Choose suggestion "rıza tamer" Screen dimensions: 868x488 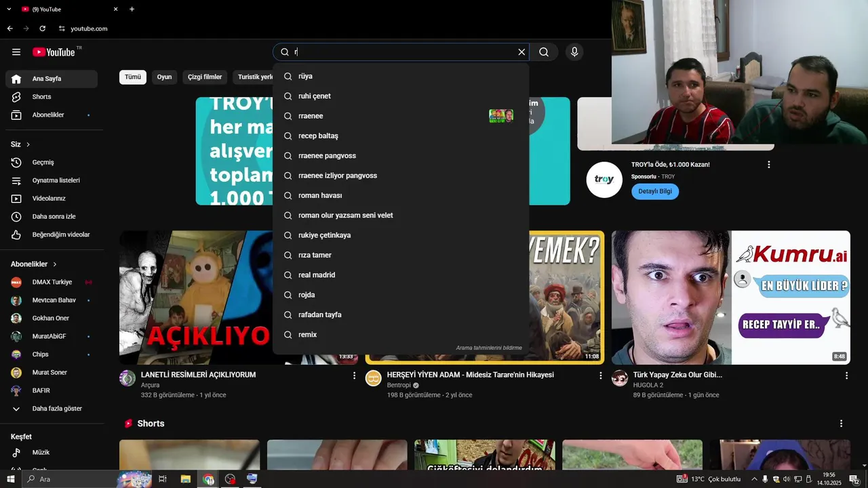click(x=401, y=256)
